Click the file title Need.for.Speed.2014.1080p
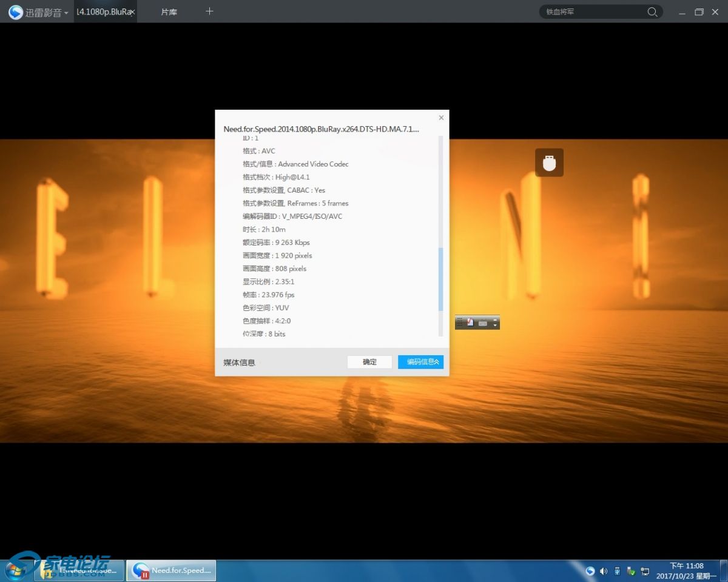 322,129
